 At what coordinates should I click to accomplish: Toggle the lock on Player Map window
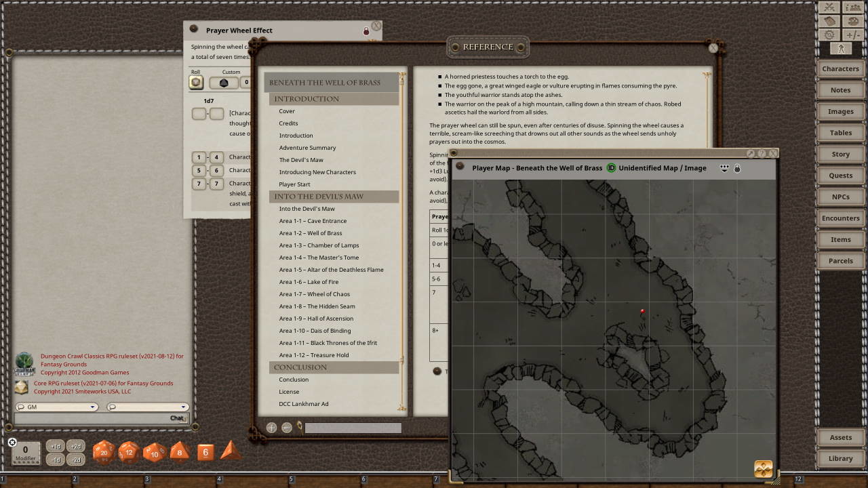pos(738,168)
